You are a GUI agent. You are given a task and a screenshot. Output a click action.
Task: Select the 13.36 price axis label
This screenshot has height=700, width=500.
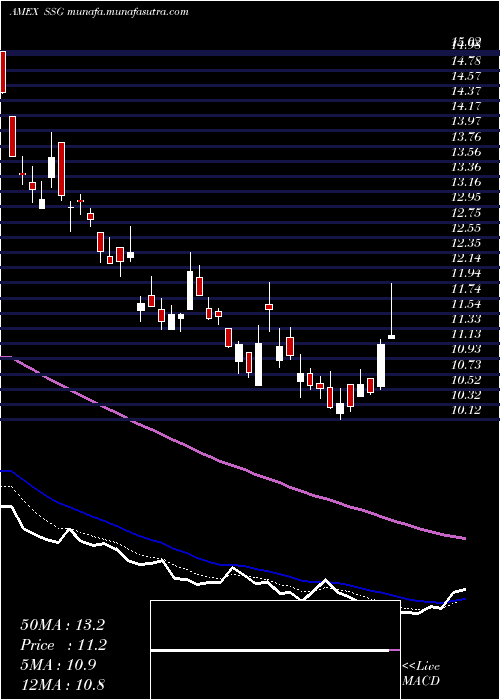[x=466, y=167]
